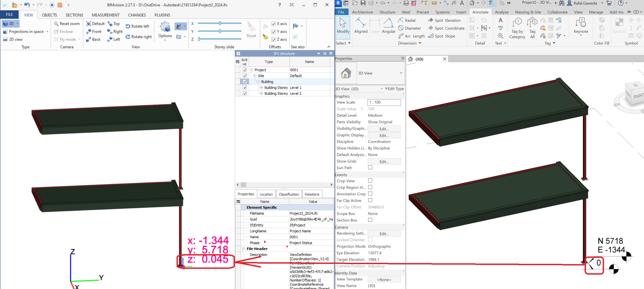Switch to the SECTIONS tab in BIMvision
This screenshot has height=289, width=644.
click(x=74, y=15)
